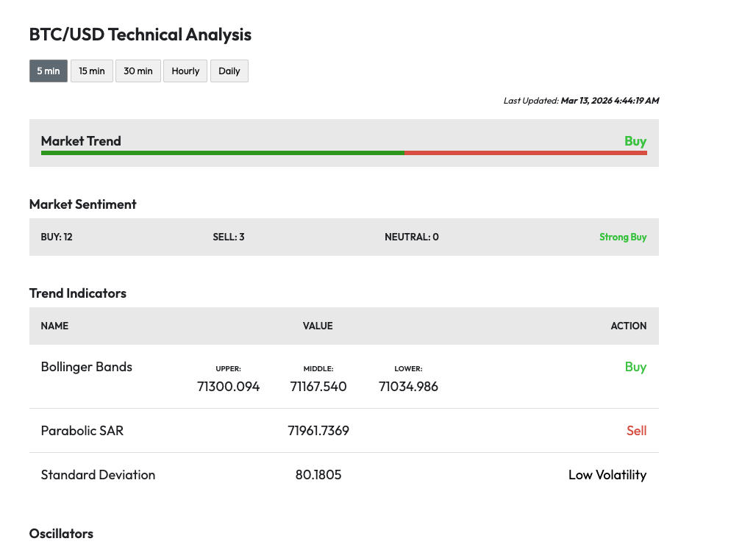Select the Bollinger Bands indicator name
This screenshot has height=544, width=756.
[x=87, y=367]
